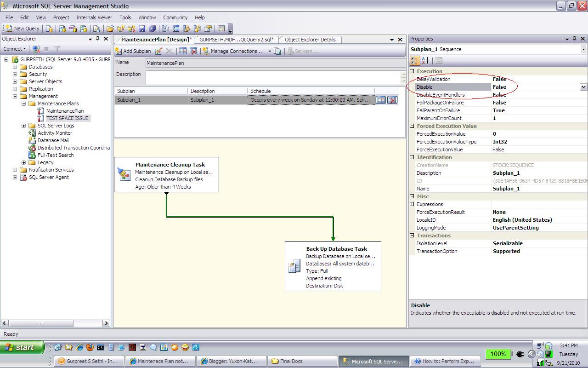Open the Manage Connections dropdown arrow
Image resolution: width=588 pixels, height=368 pixels.
point(270,51)
